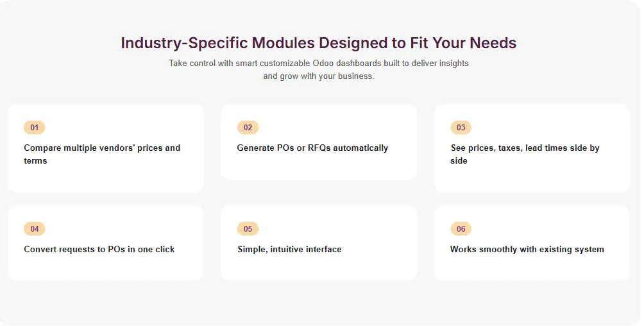Viewport: 644px width, 326px height.
Task: Click "Works smoothly with existing system" text
Action: click(527, 249)
